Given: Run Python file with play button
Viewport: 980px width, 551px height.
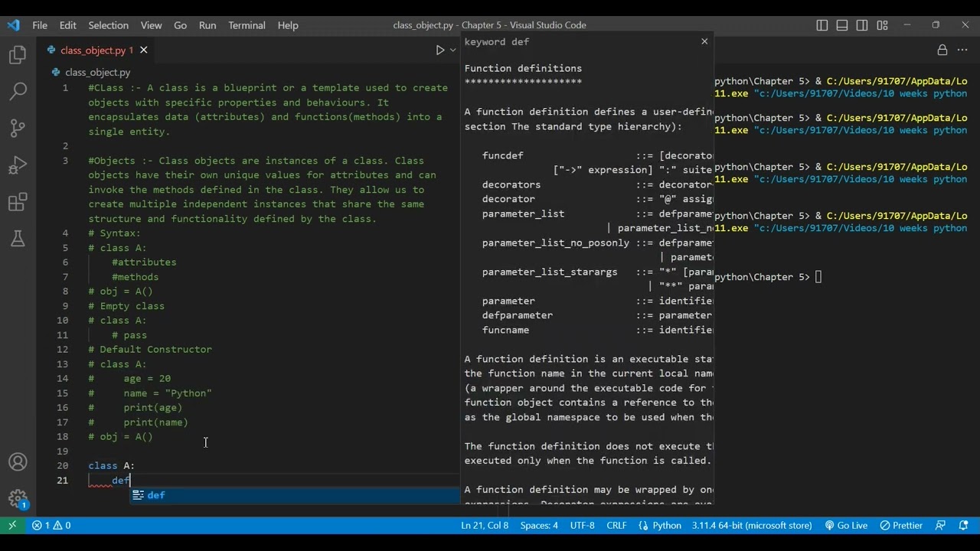Looking at the screenshot, I should (x=440, y=51).
